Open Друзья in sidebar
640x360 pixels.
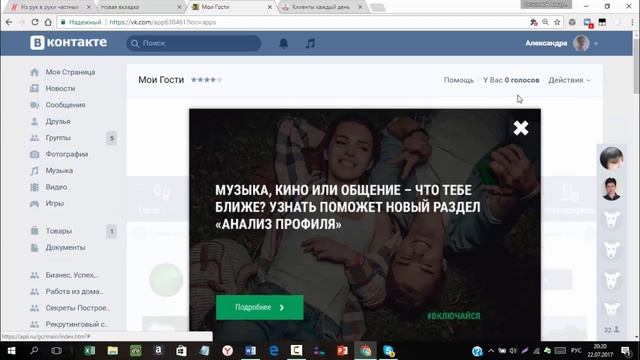58,121
